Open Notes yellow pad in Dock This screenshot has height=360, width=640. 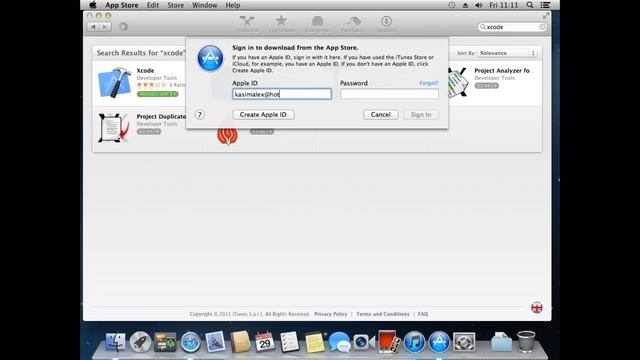pos(314,342)
